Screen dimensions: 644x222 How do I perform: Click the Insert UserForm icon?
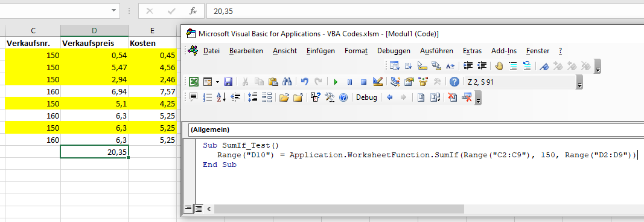point(208,82)
